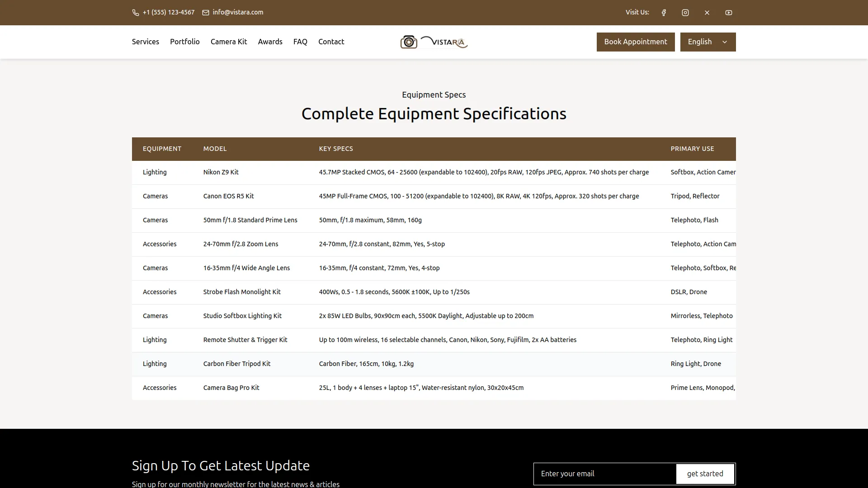Screen dimensions: 868x488
Task: Click the Vistara camera logo
Action: 434,42
